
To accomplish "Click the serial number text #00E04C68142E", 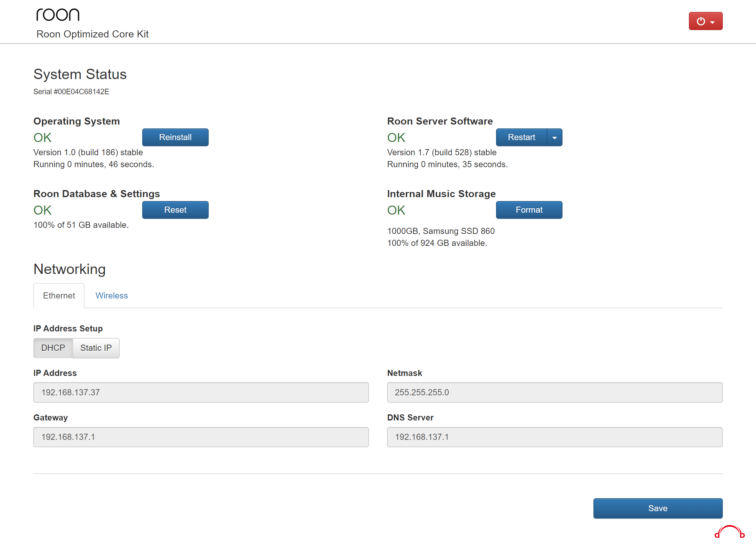I will tap(81, 92).
